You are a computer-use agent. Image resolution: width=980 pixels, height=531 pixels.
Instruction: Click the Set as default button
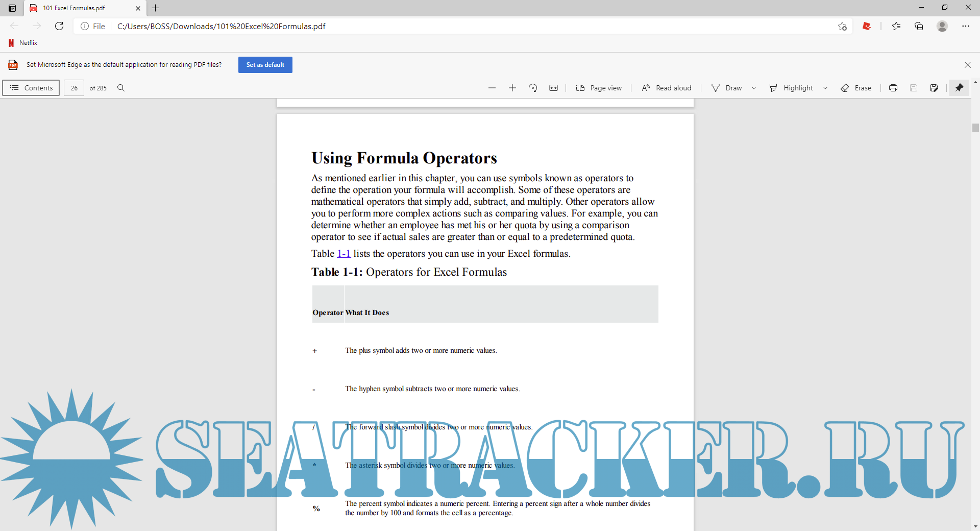click(x=265, y=65)
